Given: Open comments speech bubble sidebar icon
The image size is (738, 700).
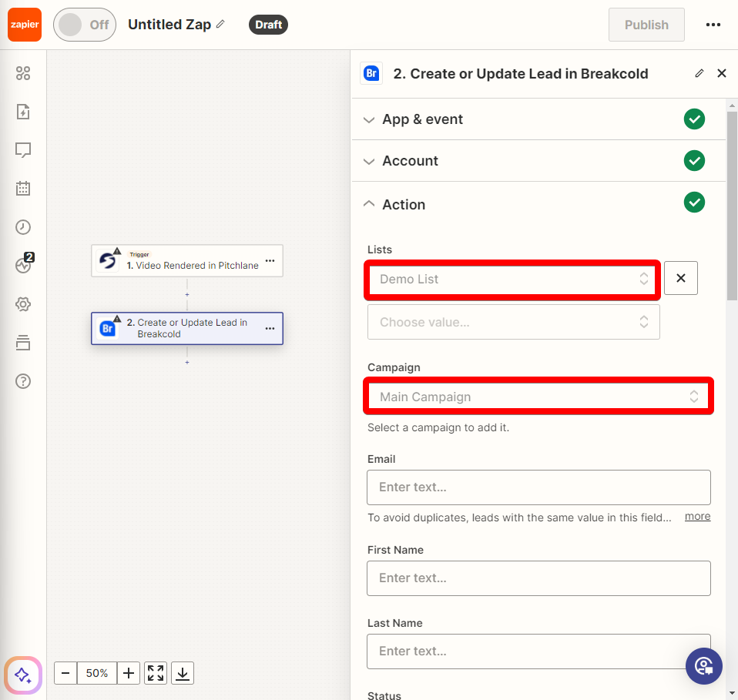Looking at the screenshot, I should 23,150.
